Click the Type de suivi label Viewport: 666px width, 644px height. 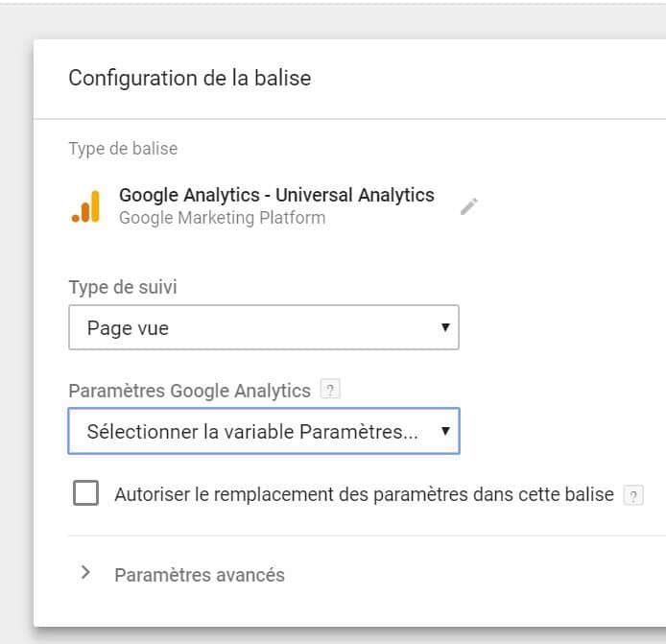(x=123, y=287)
